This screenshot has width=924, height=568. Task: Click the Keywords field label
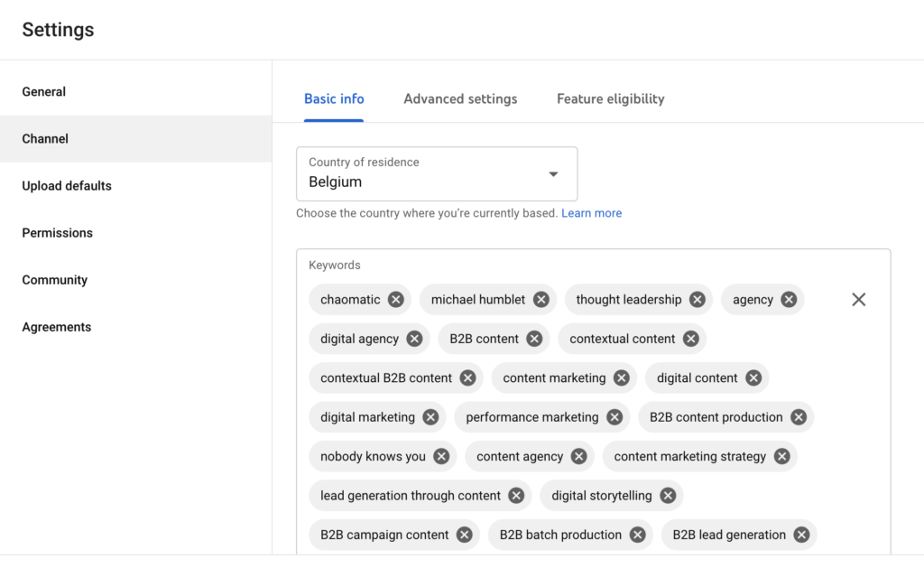click(x=334, y=265)
